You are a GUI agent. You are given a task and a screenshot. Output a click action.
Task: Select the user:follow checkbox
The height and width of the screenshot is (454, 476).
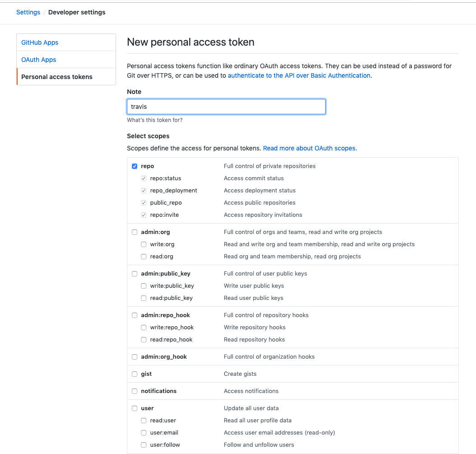pyautogui.click(x=144, y=445)
